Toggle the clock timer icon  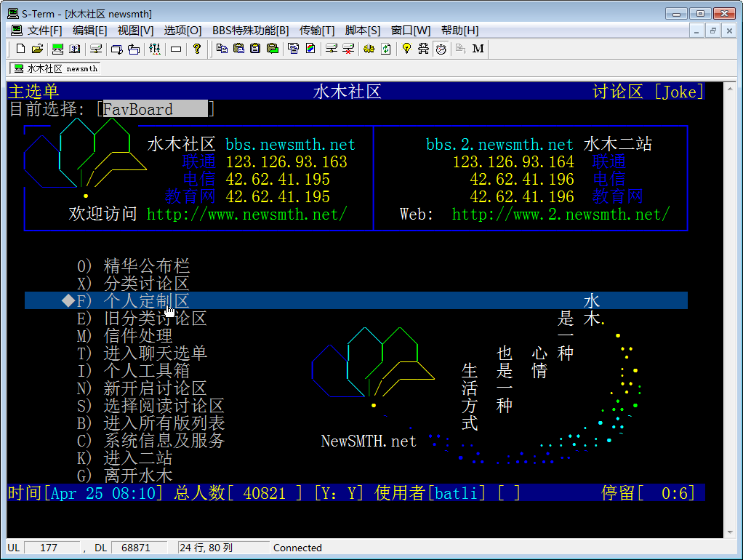441,49
